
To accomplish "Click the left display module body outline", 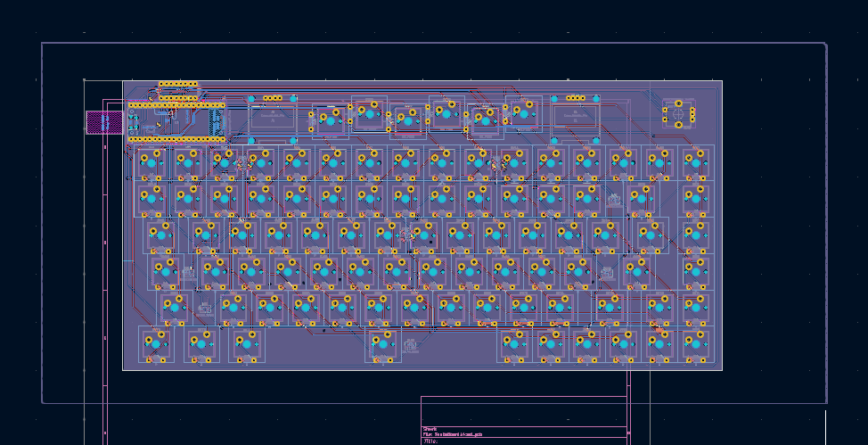I will (272, 118).
